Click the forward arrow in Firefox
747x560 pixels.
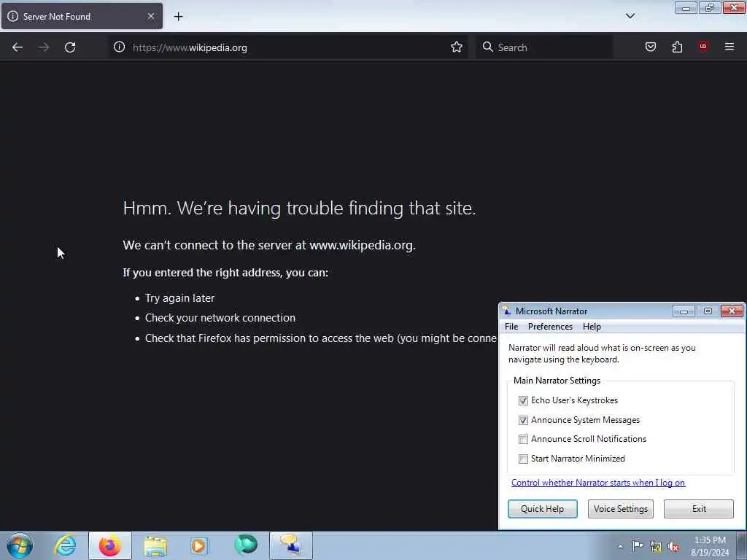[x=43, y=47]
